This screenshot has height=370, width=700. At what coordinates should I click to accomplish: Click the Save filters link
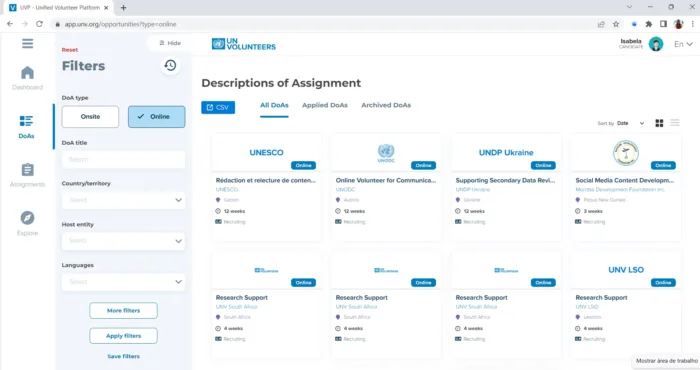[x=123, y=356]
